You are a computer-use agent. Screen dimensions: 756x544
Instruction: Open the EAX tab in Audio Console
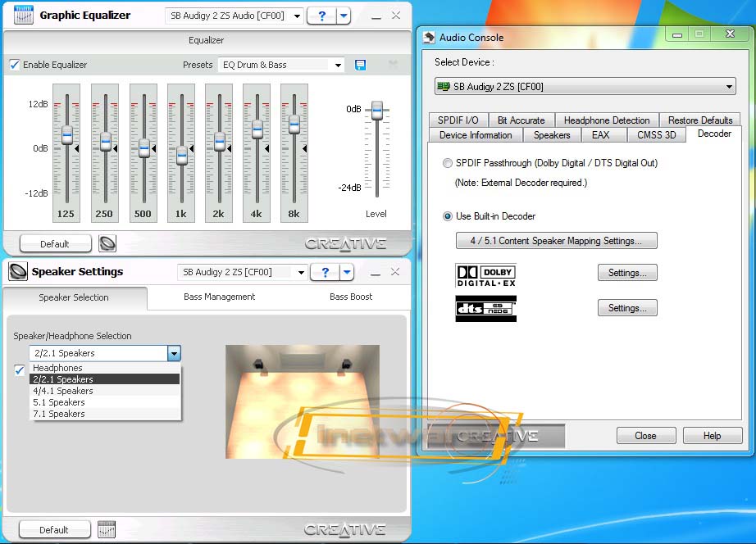pos(600,135)
